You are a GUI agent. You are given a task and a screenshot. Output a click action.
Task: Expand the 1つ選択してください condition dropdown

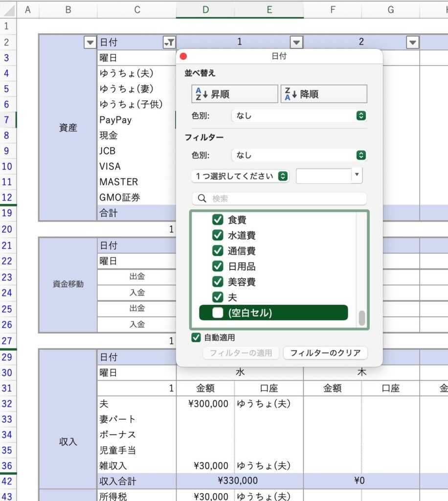click(x=240, y=176)
